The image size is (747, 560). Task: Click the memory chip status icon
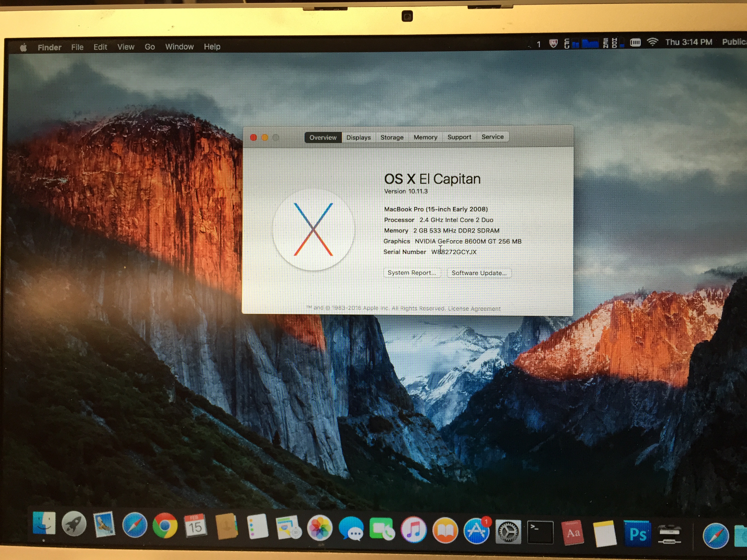click(x=635, y=42)
